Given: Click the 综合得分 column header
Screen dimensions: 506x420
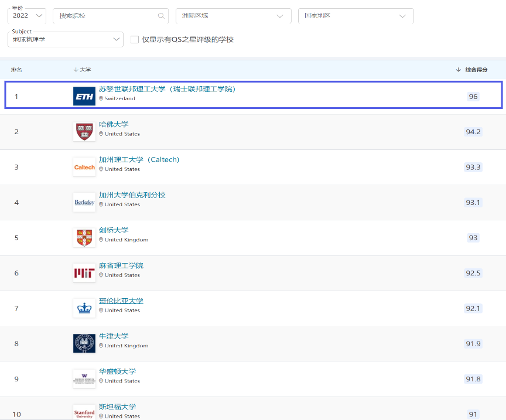Looking at the screenshot, I should coord(476,70).
